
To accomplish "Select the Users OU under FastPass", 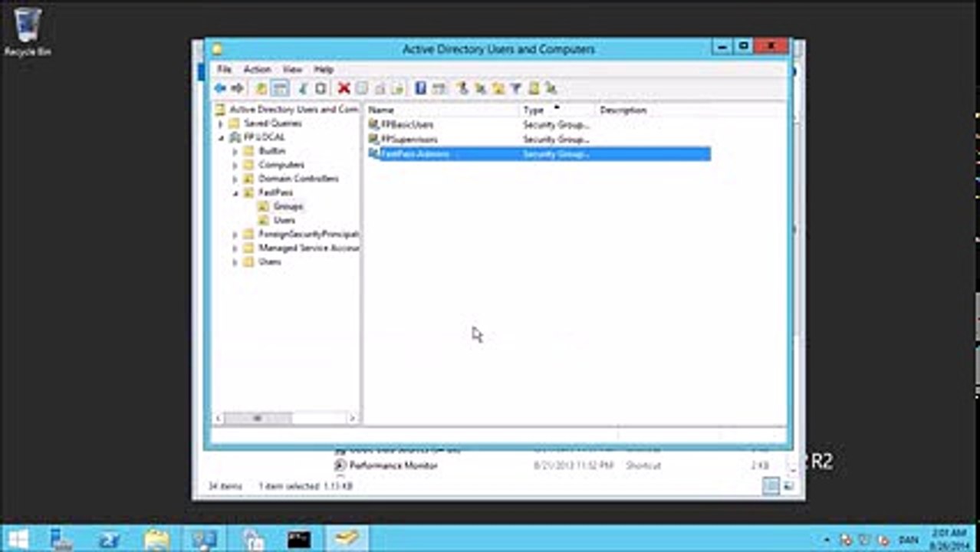I will click(284, 220).
